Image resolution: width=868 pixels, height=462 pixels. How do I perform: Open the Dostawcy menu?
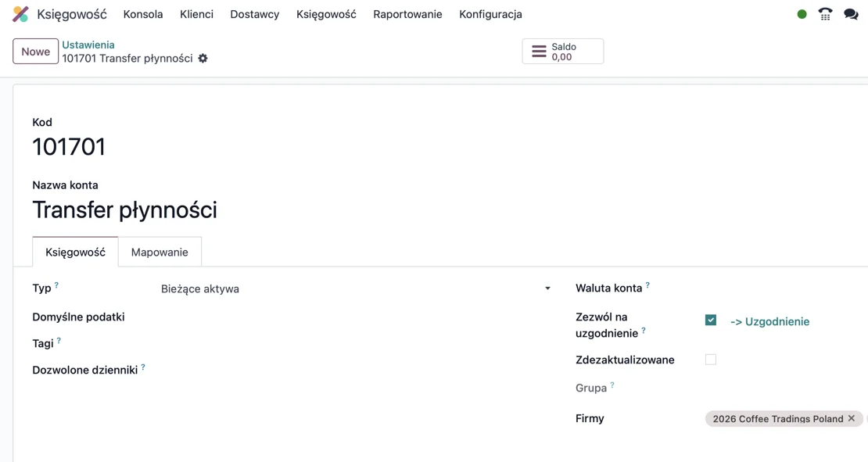(x=255, y=14)
